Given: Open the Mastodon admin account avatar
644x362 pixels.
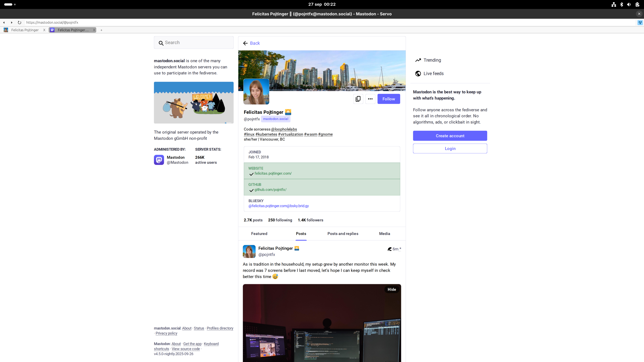Looking at the screenshot, I should coord(159,160).
